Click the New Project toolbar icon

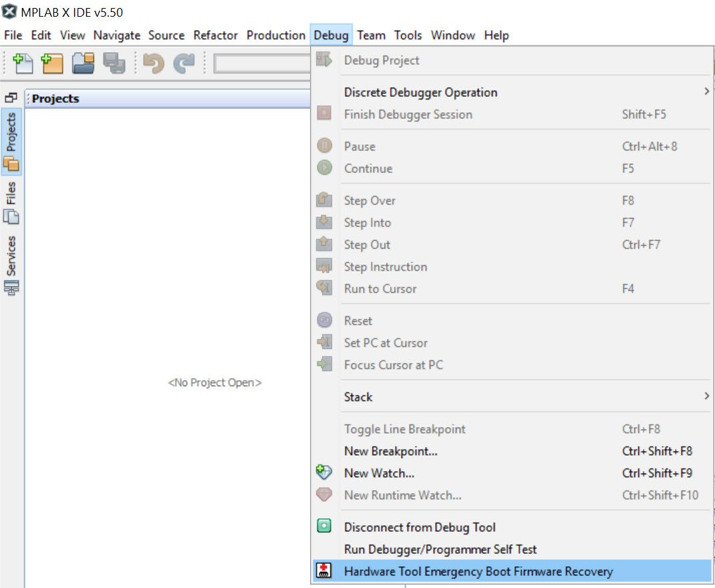[52, 63]
